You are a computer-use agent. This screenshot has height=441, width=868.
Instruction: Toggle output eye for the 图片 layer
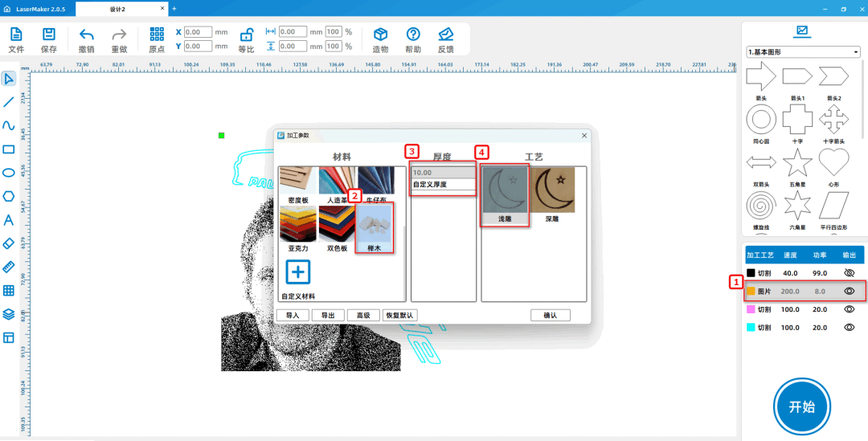coord(850,291)
